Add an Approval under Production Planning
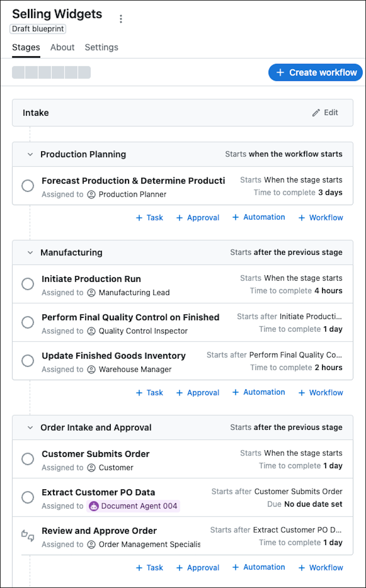This screenshot has height=588, width=366. click(198, 218)
